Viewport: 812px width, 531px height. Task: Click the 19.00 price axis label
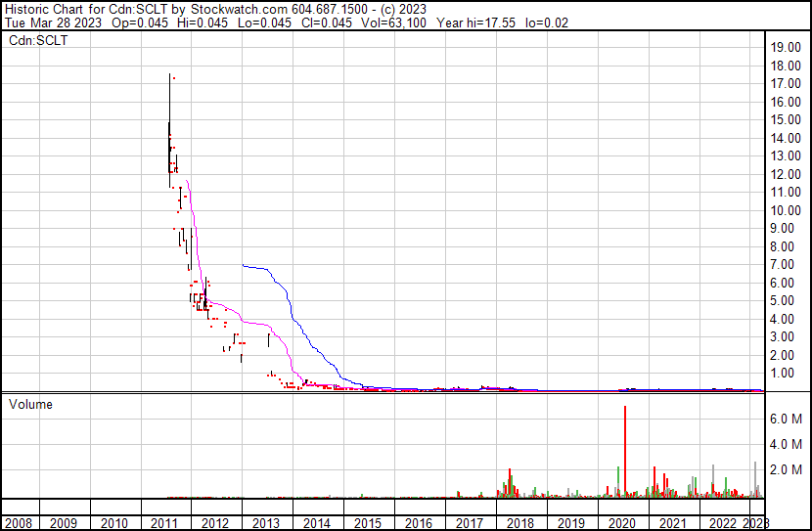pyautogui.click(x=787, y=47)
